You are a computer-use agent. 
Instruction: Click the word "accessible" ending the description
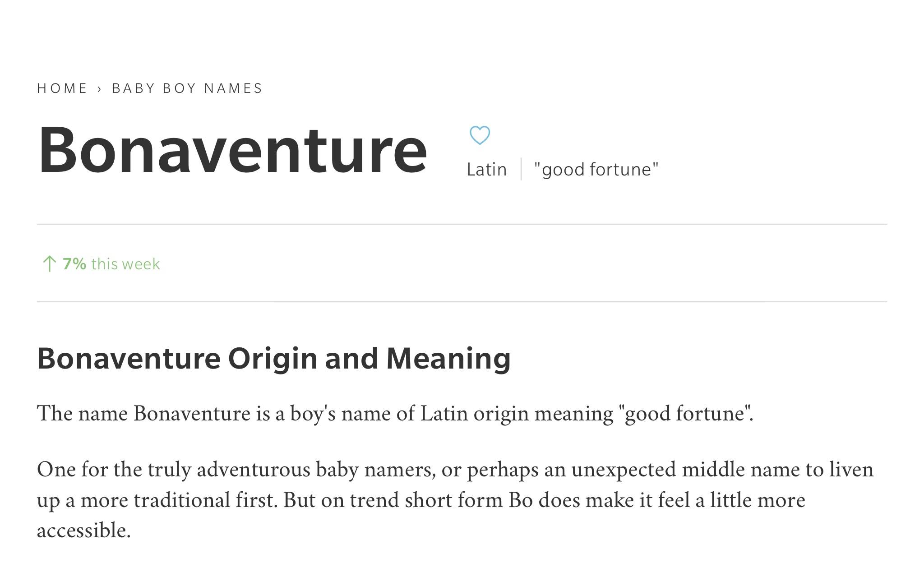click(x=82, y=531)
